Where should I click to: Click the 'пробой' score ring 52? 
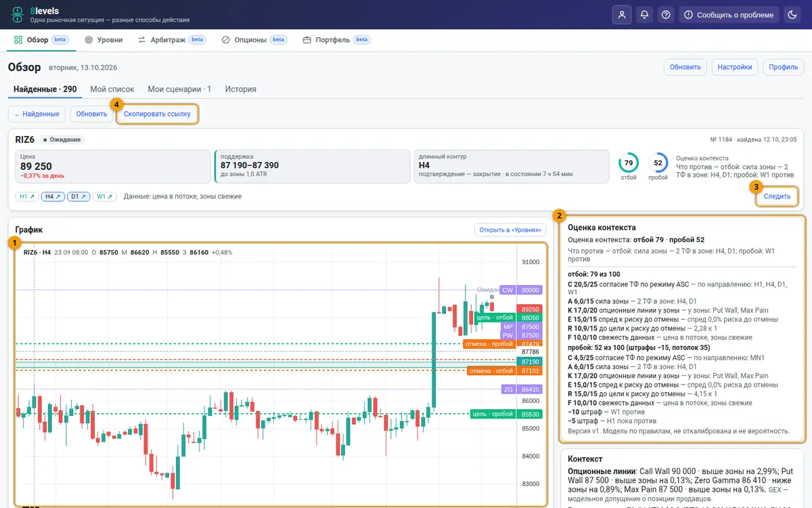pyautogui.click(x=658, y=163)
